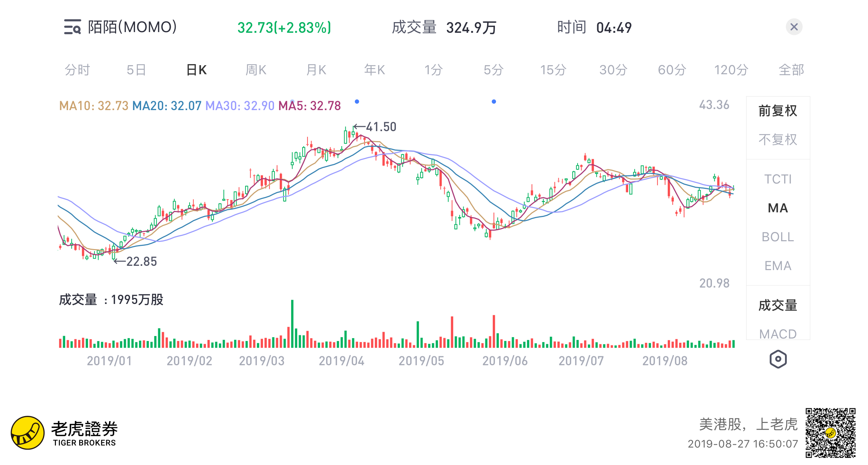Switch to the 周K weekly tab
Viewport: 868px width, 465px height.
(256, 70)
